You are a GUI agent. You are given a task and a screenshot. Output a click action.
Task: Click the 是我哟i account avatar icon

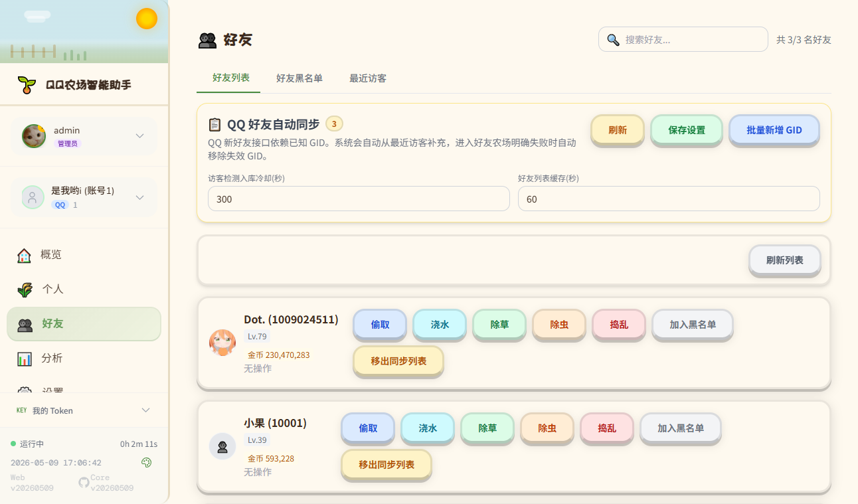(33, 197)
